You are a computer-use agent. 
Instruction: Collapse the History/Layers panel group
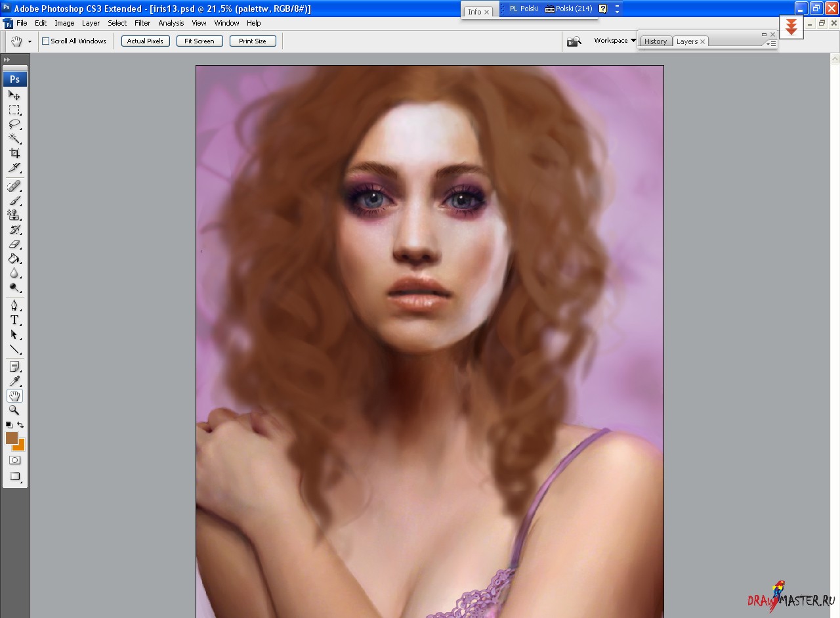pos(764,34)
